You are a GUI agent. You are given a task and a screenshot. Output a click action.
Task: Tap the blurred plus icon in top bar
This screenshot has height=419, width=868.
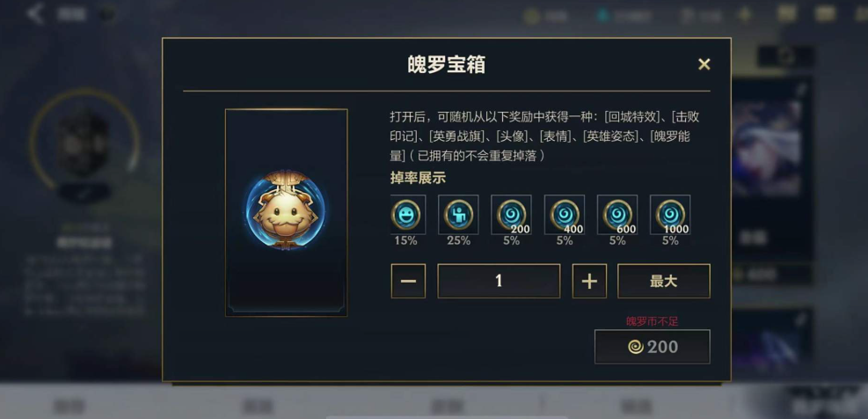[745, 15]
